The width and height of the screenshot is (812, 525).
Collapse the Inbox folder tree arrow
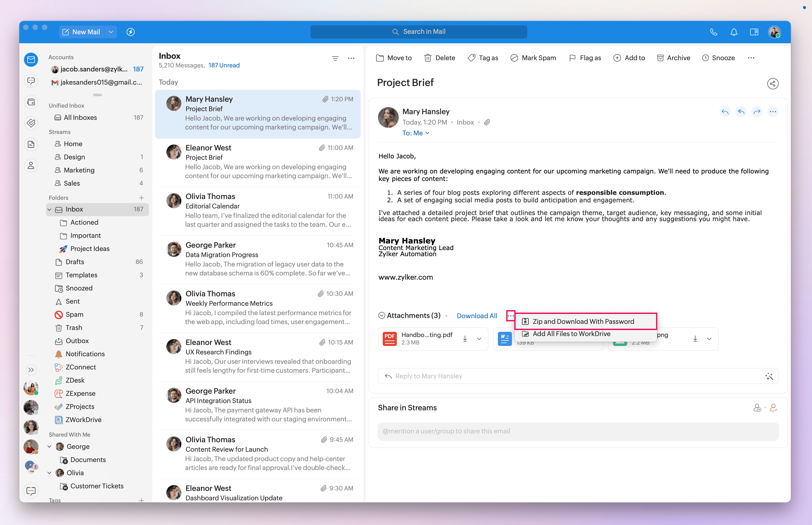[49, 209]
